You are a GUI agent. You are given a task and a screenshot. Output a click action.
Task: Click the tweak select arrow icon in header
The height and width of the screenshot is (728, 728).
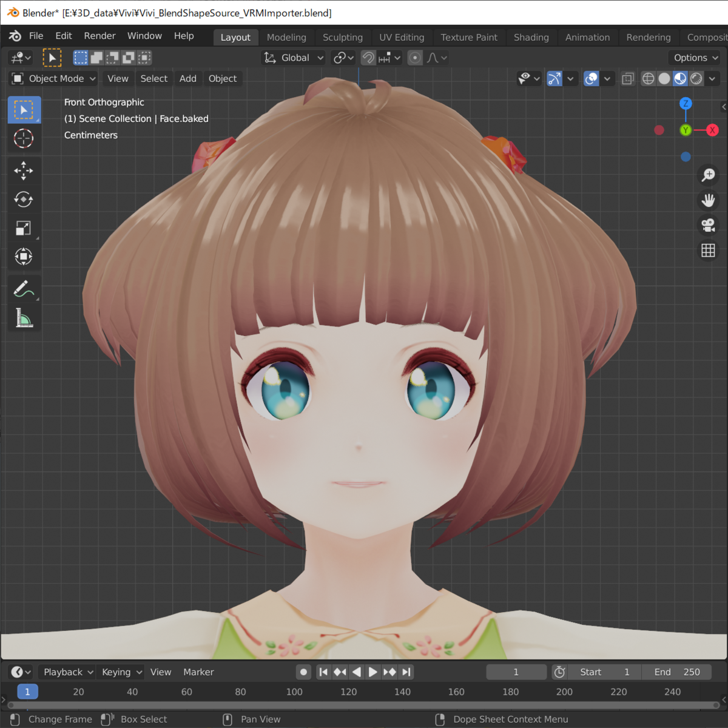tap(52, 58)
